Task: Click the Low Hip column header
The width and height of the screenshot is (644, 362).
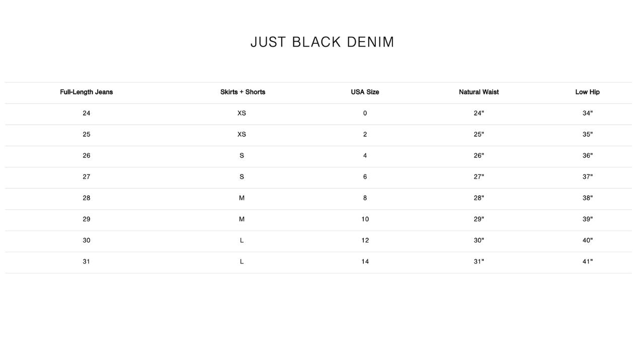Action: tap(587, 92)
